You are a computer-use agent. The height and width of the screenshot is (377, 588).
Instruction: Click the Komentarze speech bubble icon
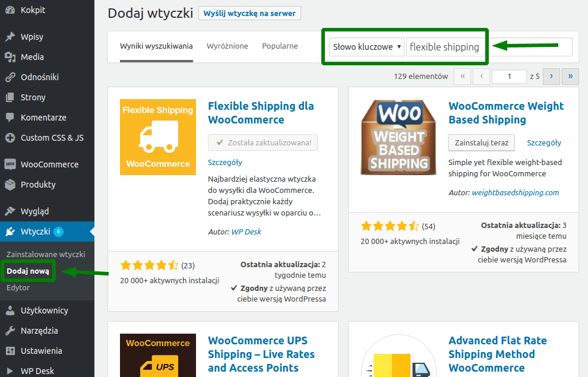coord(10,118)
